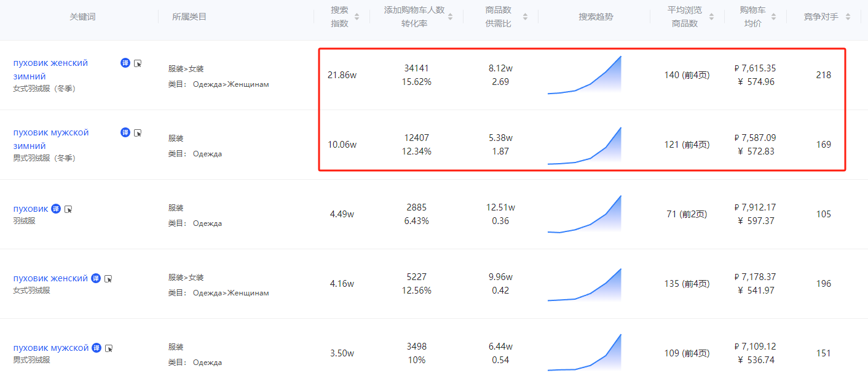The height and width of the screenshot is (381, 868).
Task: Sort by 商品数供需比 using its sort arrows
Action: [525, 17]
